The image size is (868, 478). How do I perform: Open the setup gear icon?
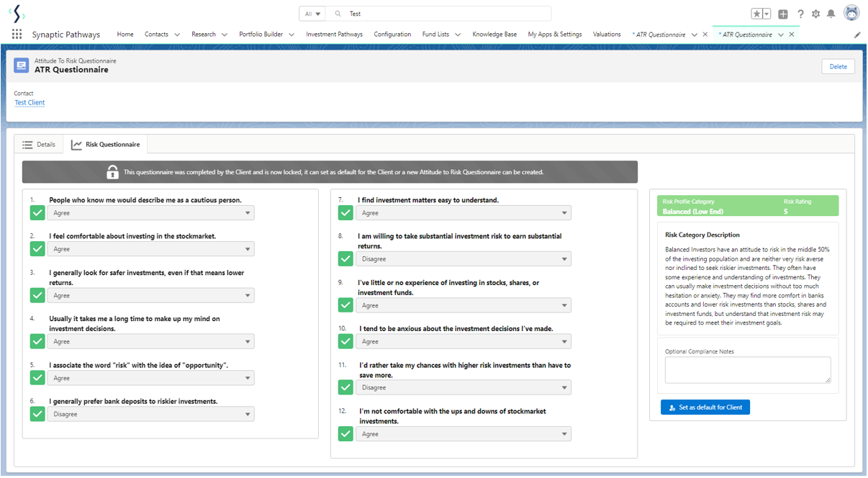click(x=815, y=14)
